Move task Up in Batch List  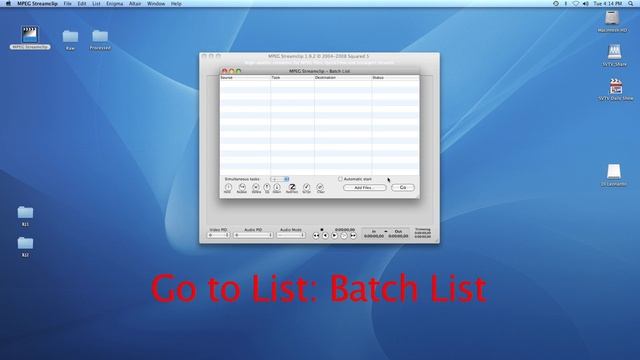point(267,188)
